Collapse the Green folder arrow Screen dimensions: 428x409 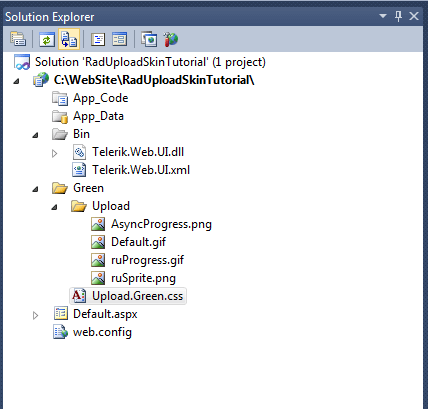coord(35,189)
